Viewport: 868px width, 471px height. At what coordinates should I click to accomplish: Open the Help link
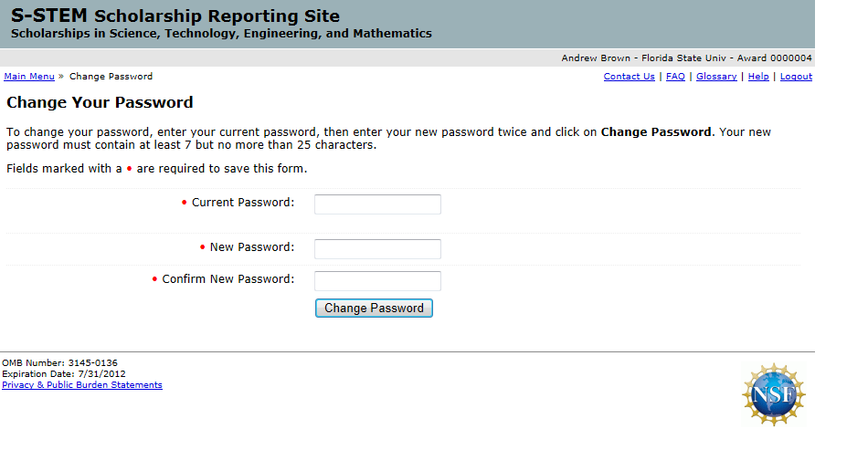758,77
